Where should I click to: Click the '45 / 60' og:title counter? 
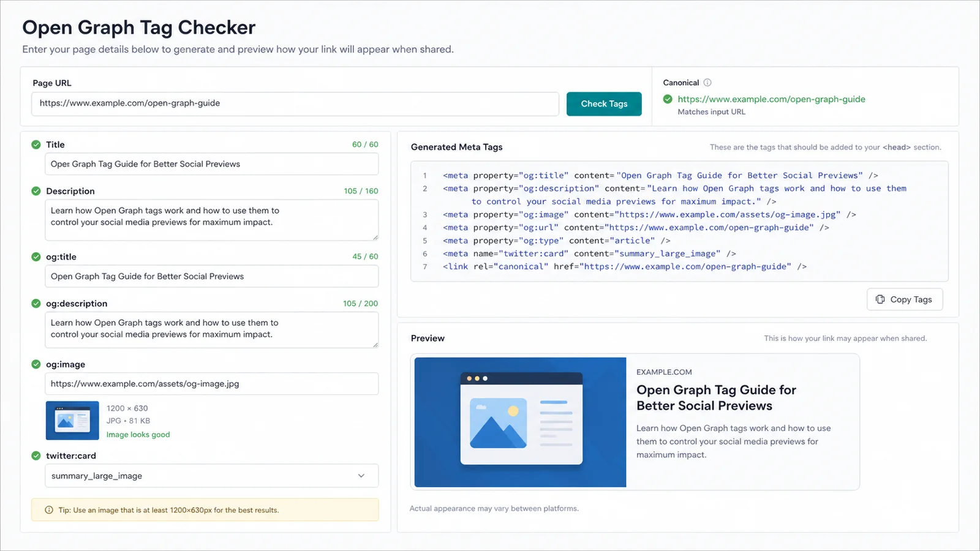tap(365, 257)
